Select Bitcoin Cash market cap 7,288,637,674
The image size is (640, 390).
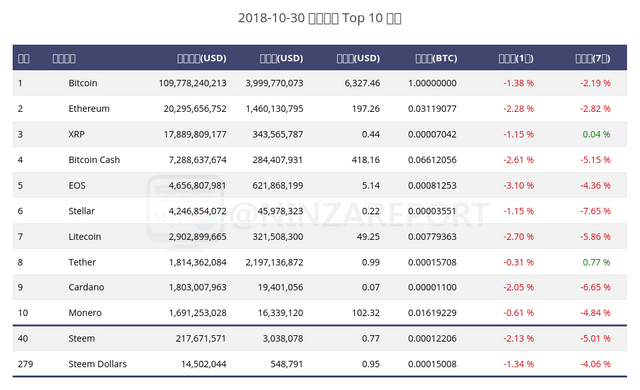198,160
